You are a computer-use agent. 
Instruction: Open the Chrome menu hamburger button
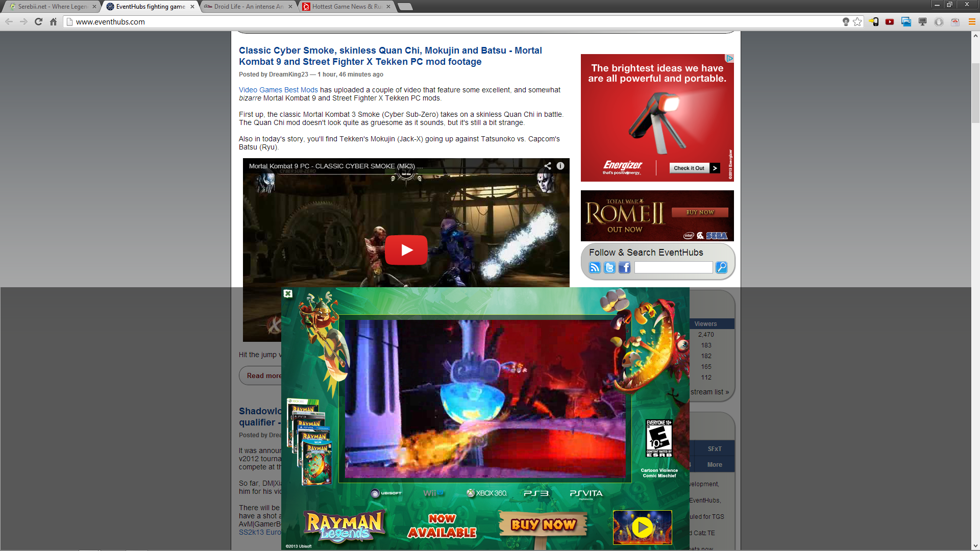972,21
